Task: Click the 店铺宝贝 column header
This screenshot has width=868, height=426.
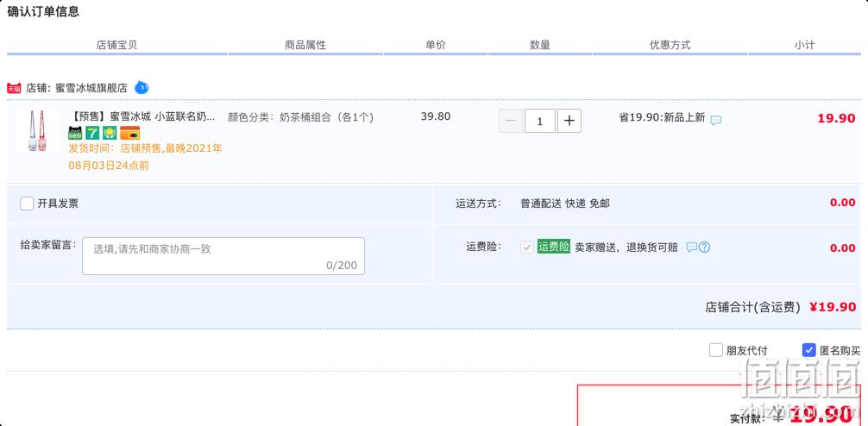Action: (116, 46)
